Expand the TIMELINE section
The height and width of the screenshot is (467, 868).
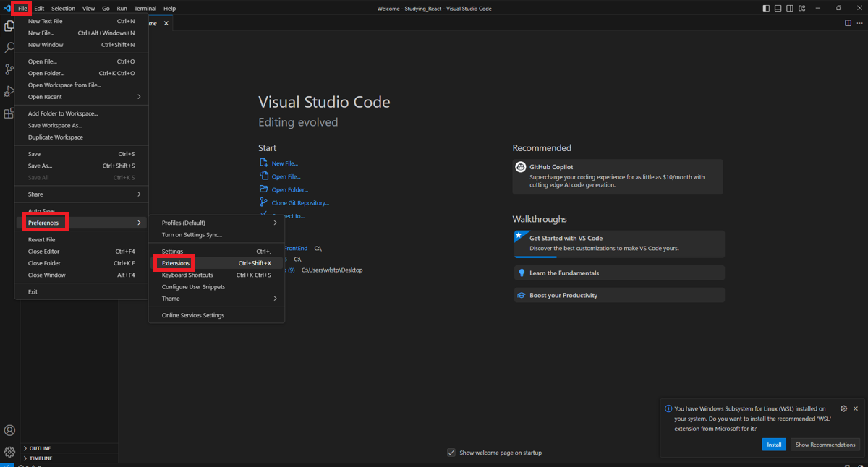[x=69, y=458]
